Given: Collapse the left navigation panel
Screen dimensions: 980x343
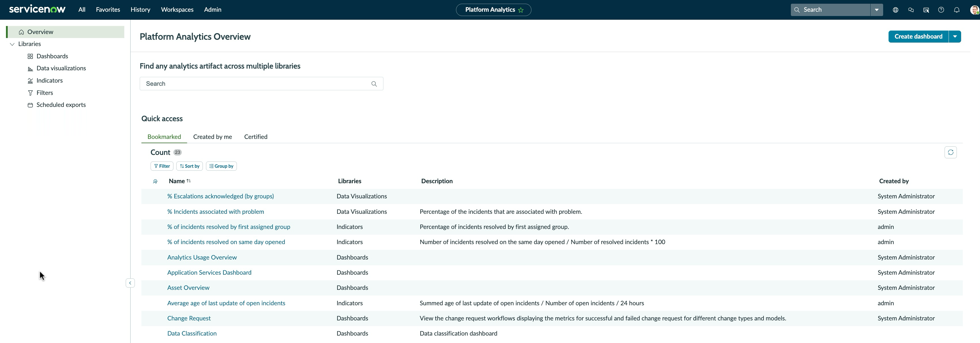Looking at the screenshot, I should pyautogui.click(x=130, y=283).
